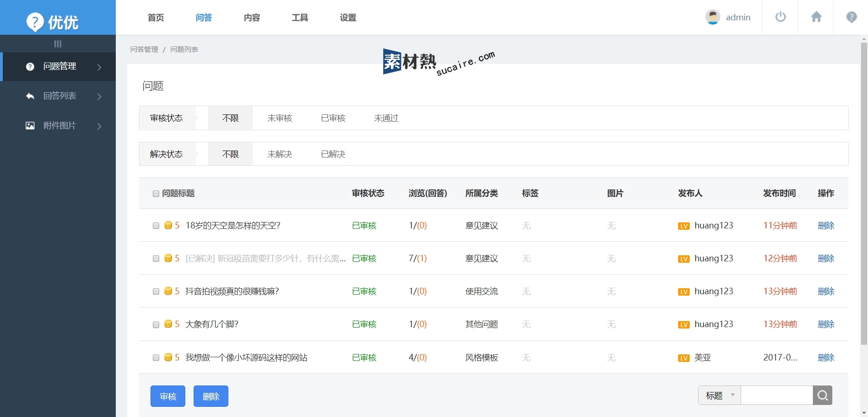Collapse sidebar using the three-bar handle
868x417 pixels.
tap(58, 44)
